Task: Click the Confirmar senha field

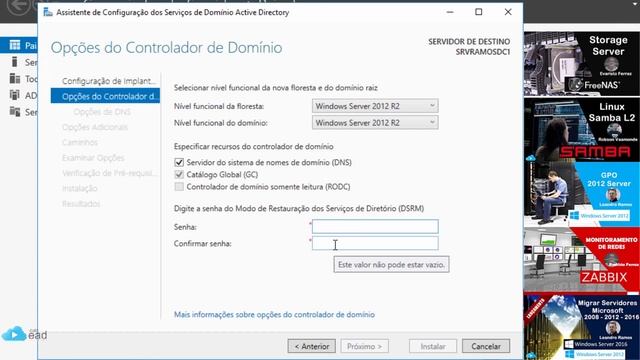Action: 375,243
